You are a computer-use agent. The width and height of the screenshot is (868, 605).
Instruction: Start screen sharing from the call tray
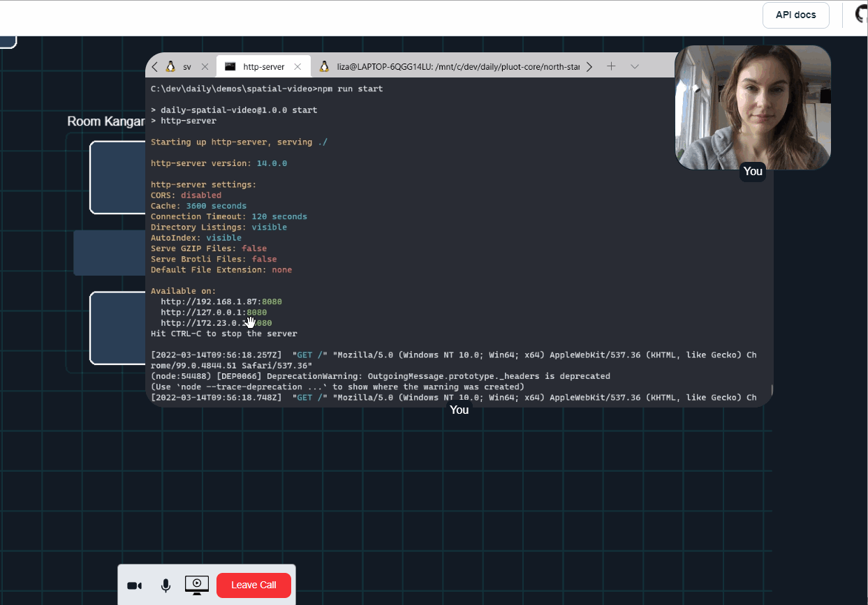point(196,585)
